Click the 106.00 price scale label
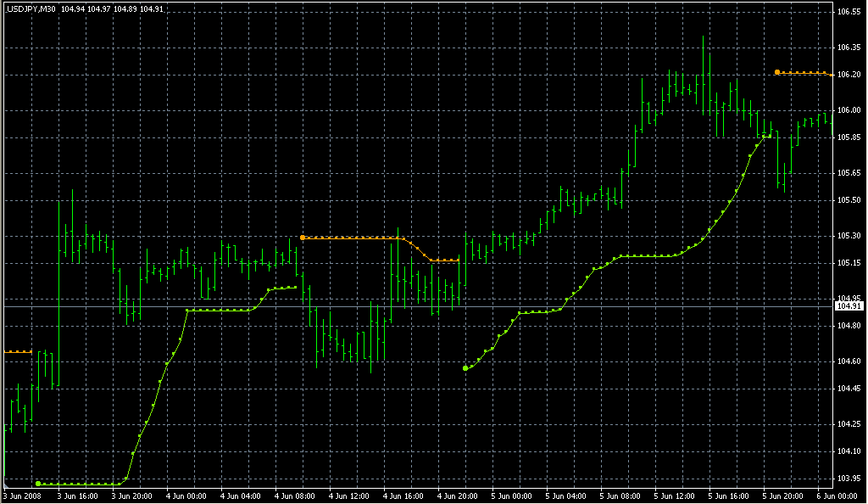The width and height of the screenshot is (868, 504). point(849,110)
